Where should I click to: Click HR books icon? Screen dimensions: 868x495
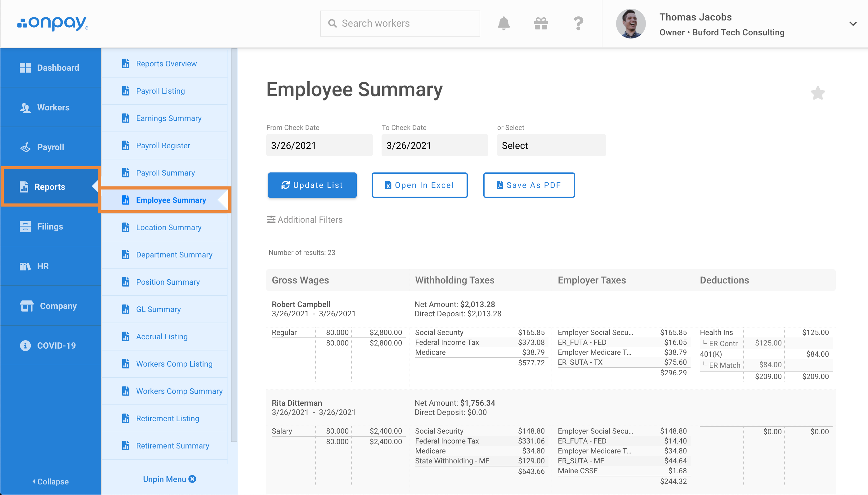25,266
